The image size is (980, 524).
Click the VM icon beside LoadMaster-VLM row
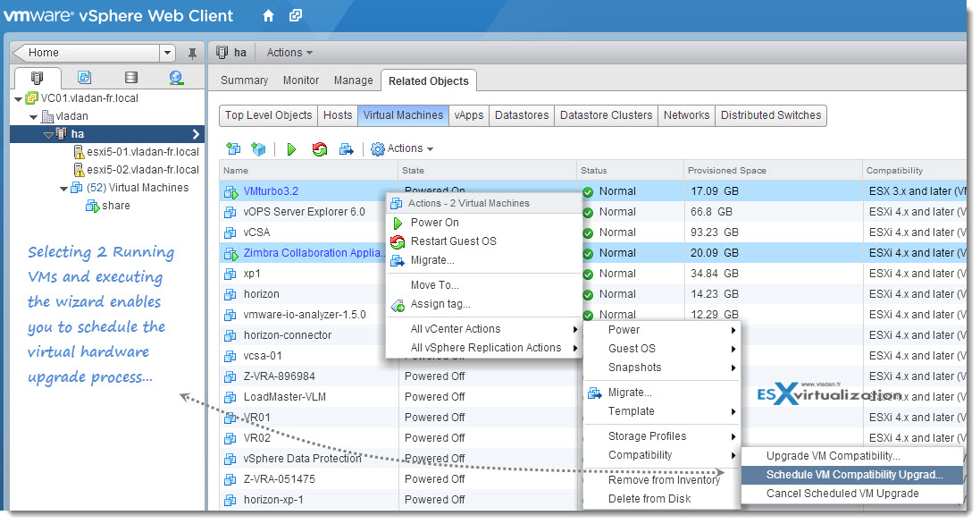pyautogui.click(x=230, y=397)
